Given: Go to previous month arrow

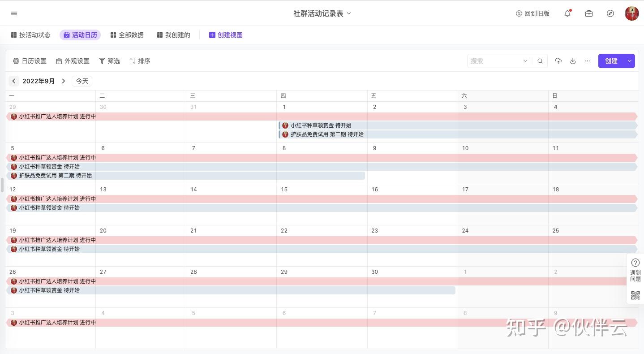Looking at the screenshot, I should coord(14,81).
